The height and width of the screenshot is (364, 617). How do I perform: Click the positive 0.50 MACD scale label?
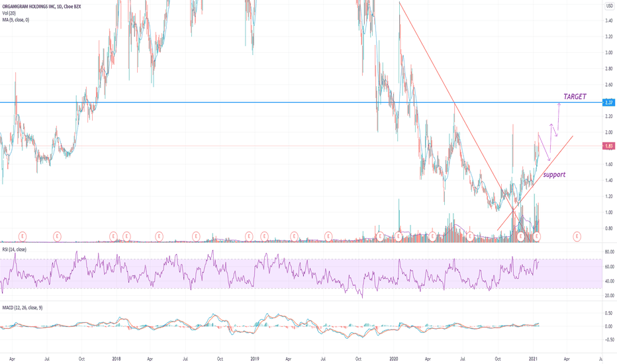pos(609,313)
